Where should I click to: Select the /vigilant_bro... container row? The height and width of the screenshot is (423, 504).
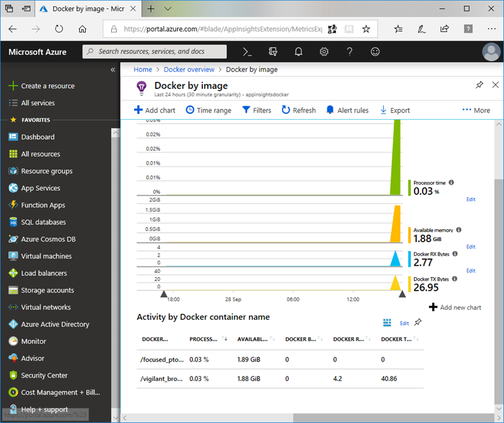pos(280,379)
